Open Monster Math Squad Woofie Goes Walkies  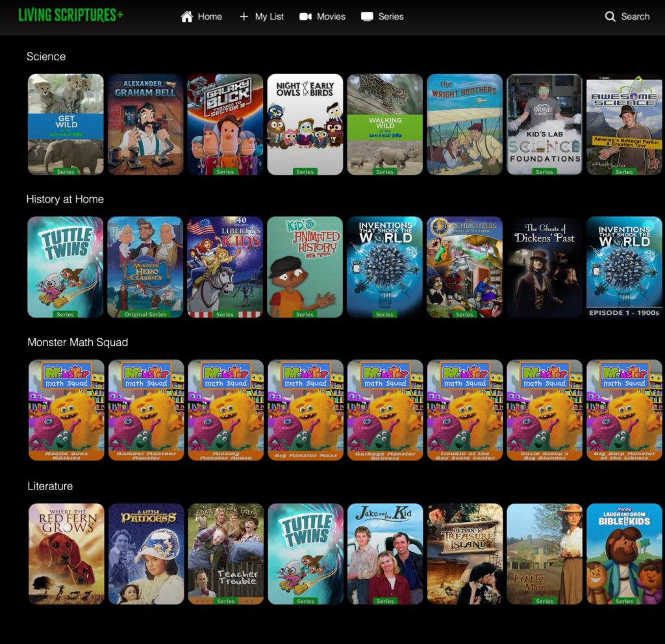coord(66,410)
